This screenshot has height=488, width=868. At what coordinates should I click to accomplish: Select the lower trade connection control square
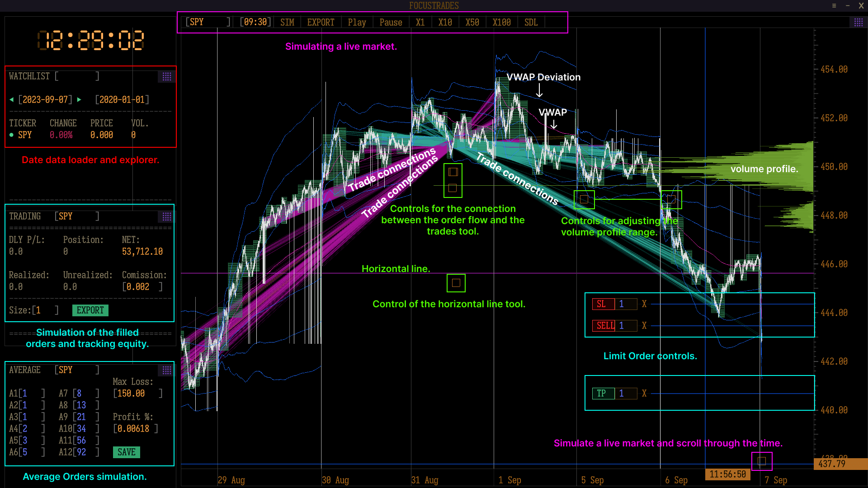(x=453, y=188)
